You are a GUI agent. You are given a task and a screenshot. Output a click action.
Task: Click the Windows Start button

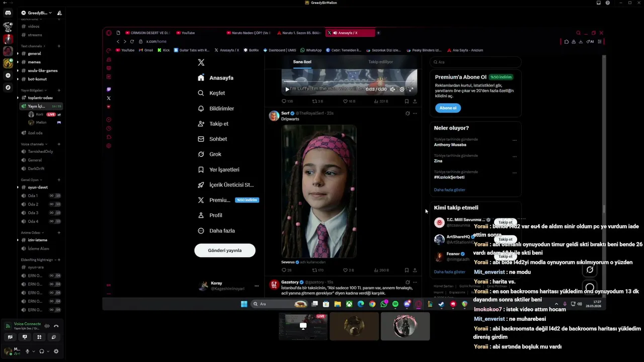(x=244, y=304)
